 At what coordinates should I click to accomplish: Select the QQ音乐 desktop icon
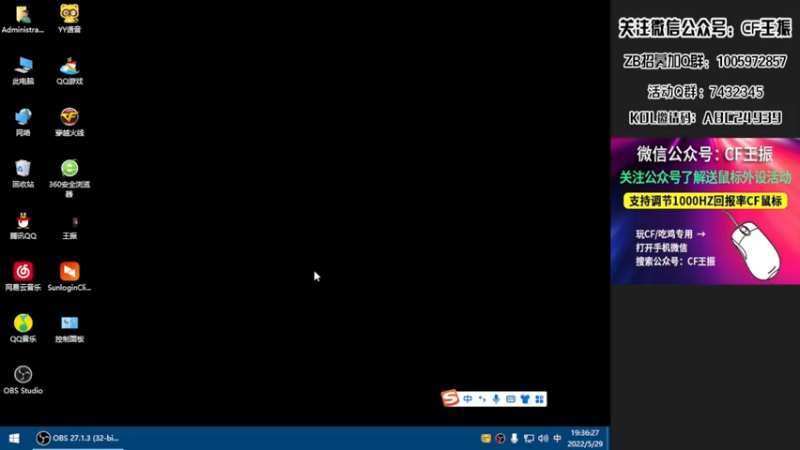pos(23,329)
